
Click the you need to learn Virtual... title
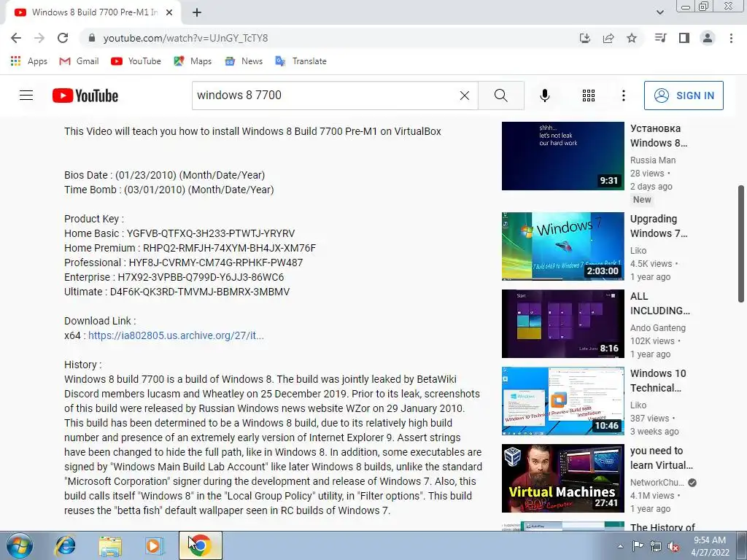coord(661,458)
